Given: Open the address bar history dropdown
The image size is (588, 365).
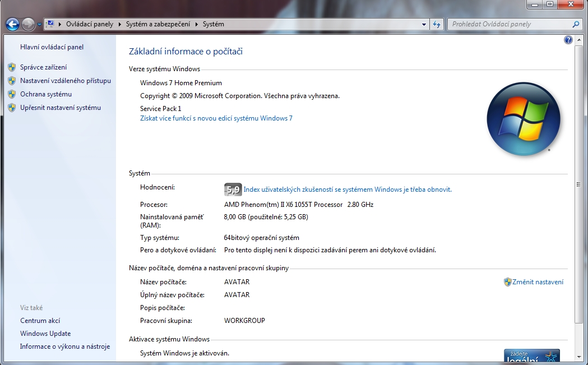Looking at the screenshot, I should 424,24.
